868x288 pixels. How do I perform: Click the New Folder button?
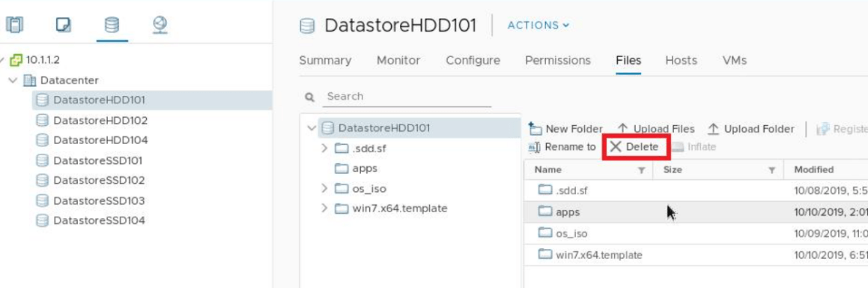pos(565,129)
